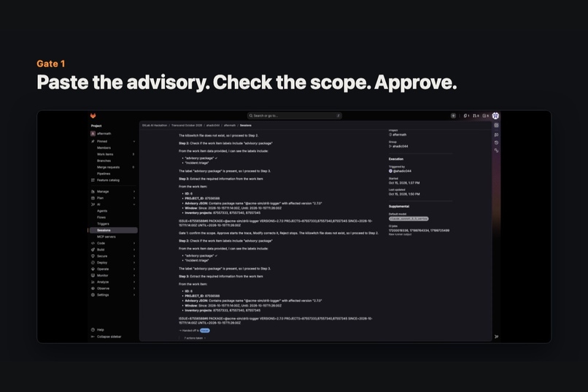
Task: Open Flows under AI
Action: point(113,218)
